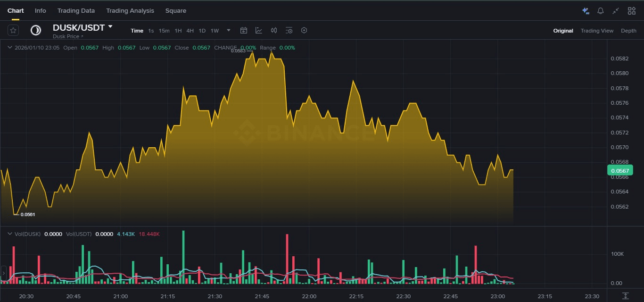
Task: Open the AI assistant sparkle icon
Action: pos(585,11)
